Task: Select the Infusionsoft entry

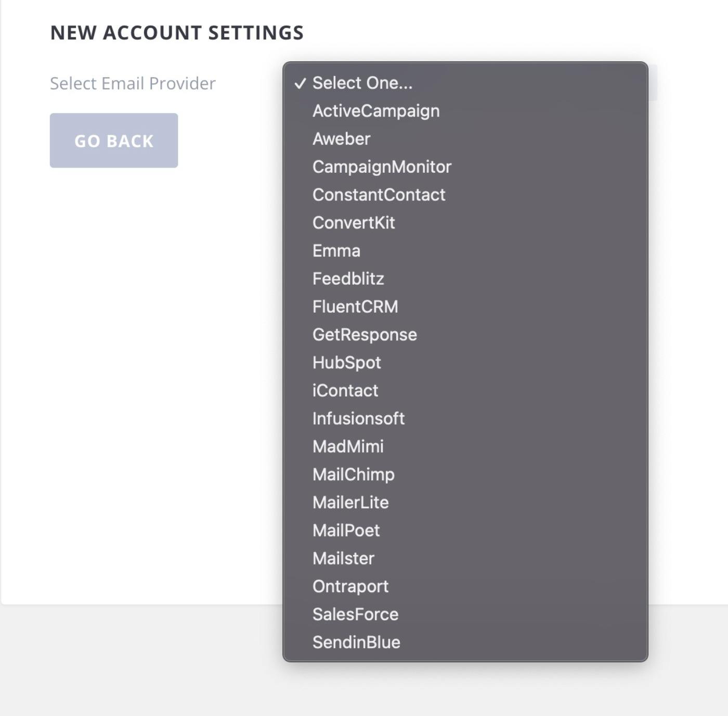Action: pyautogui.click(x=465, y=418)
